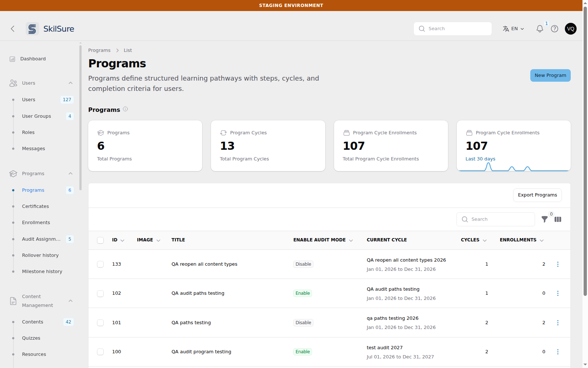Open the Last 30 days enrollments card
The width and height of the screenshot is (588, 368).
[x=514, y=146]
